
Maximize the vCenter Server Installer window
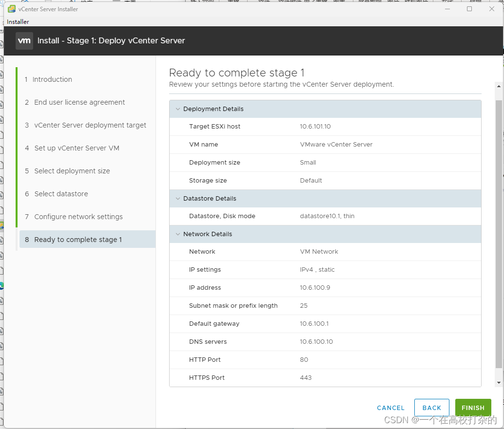pyautogui.click(x=469, y=9)
